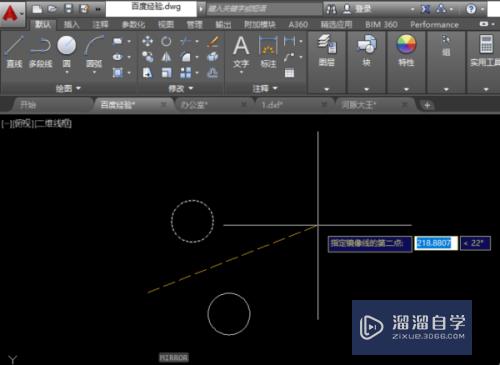Click the Explode tool icon
Screen dimensions: 500x365
[213, 57]
